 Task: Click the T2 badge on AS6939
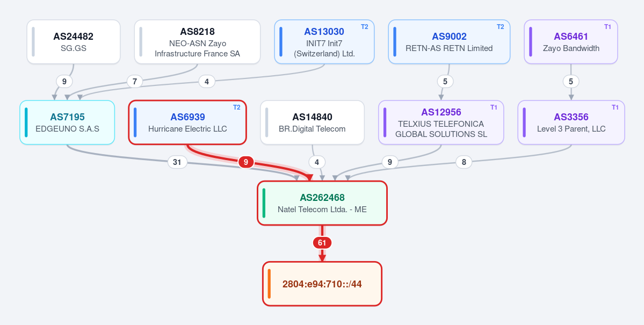tap(236, 107)
